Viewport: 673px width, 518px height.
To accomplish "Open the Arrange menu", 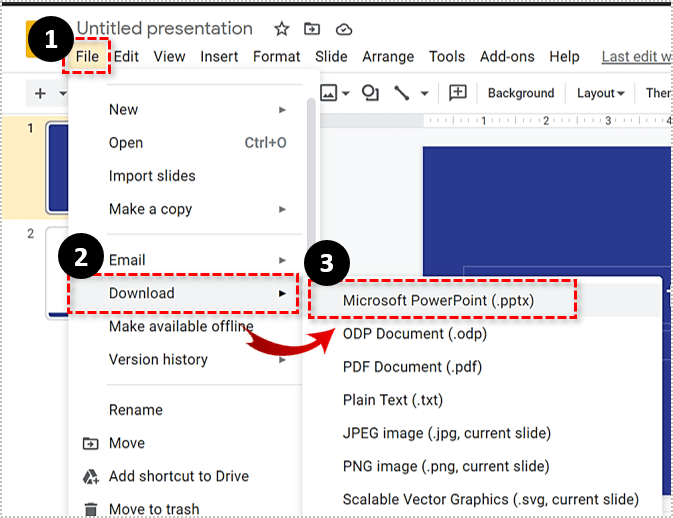I will click(388, 57).
